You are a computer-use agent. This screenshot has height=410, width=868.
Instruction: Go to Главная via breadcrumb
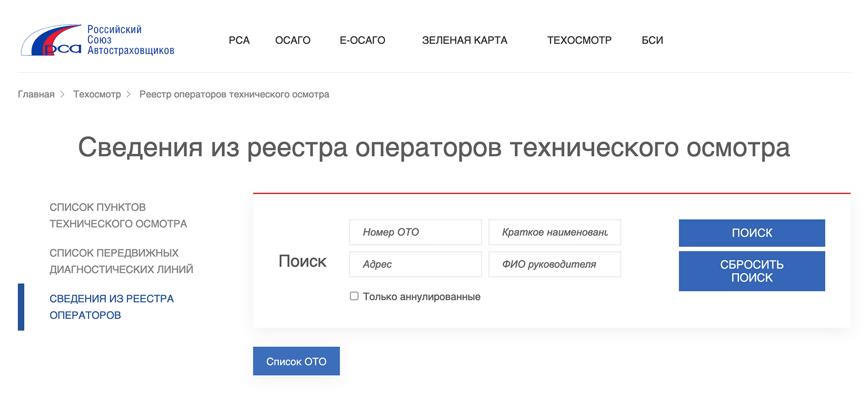(36, 94)
